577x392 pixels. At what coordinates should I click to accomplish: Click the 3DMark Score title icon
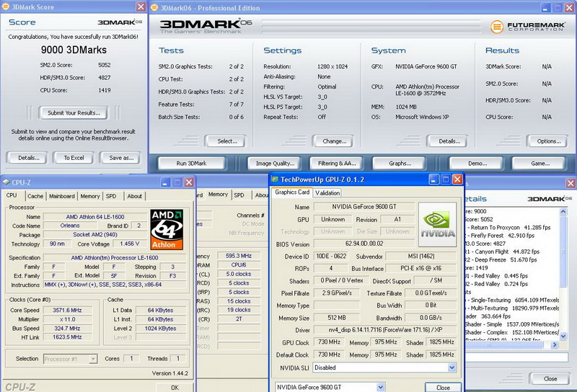tap(6, 6)
